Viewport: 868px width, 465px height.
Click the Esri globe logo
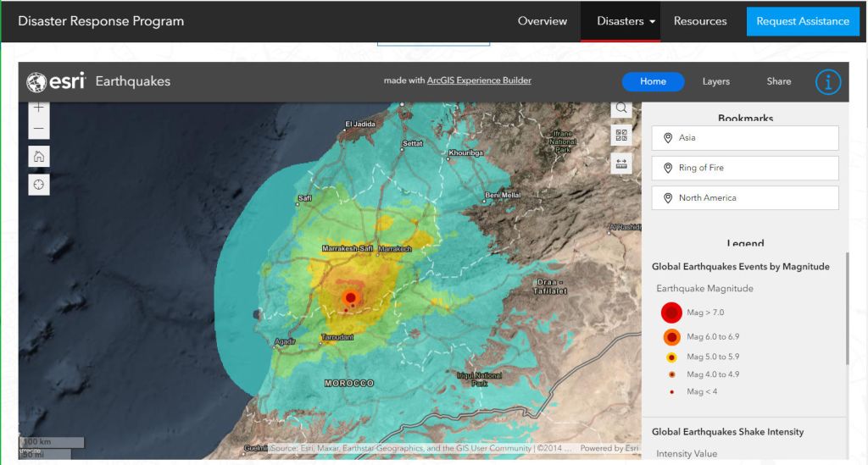click(x=36, y=82)
